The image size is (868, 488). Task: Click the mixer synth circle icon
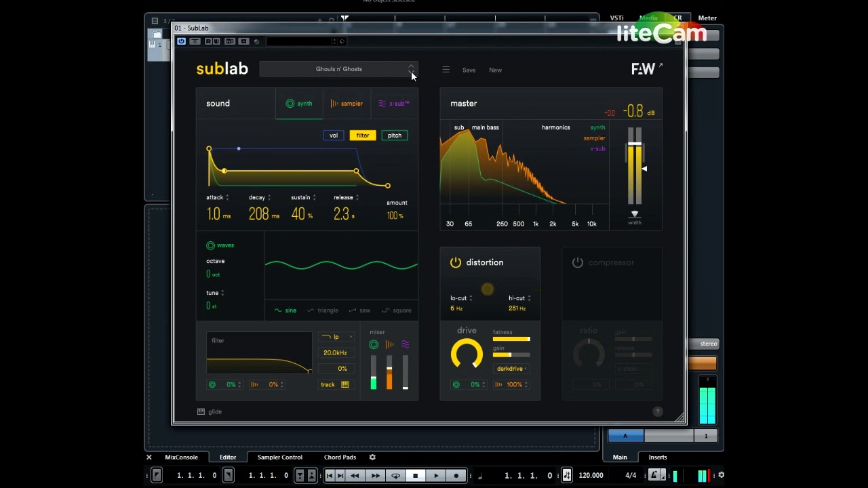coord(374,345)
